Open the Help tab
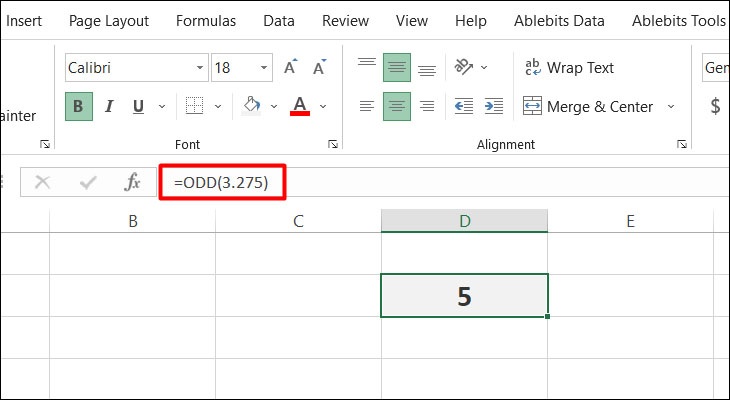Image resolution: width=730 pixels, height=400 pixels. [471, 20]
